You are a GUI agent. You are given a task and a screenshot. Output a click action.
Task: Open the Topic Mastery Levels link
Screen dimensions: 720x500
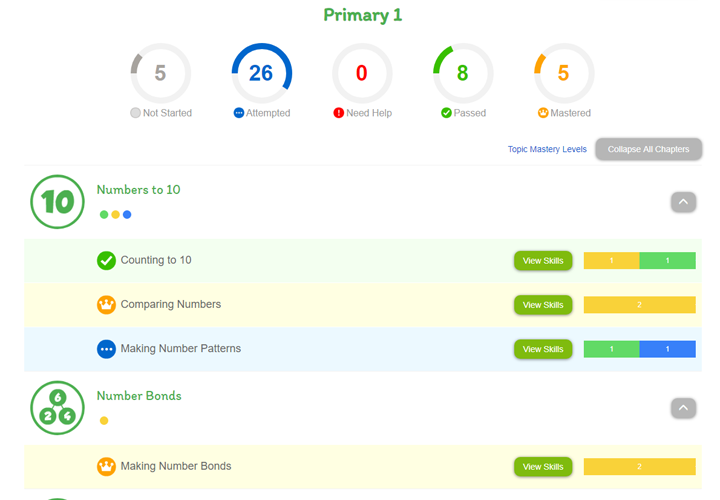(x=547, y=149)
